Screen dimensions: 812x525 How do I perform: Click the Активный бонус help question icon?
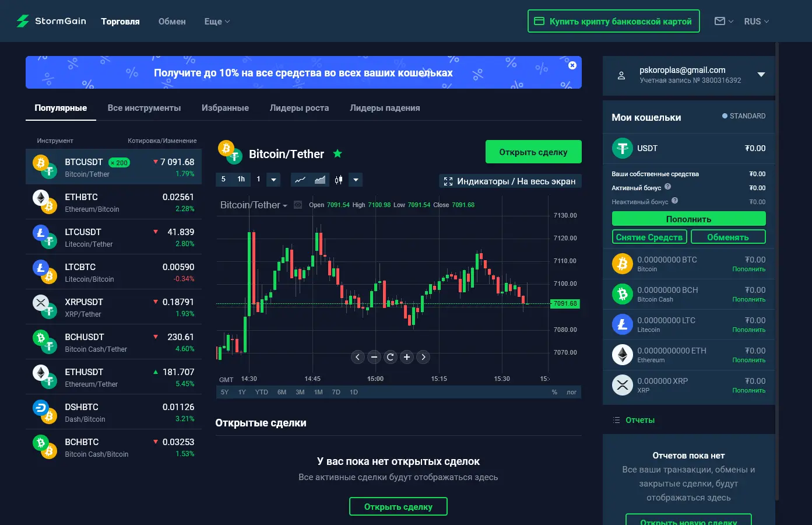[x=667, y=187]
